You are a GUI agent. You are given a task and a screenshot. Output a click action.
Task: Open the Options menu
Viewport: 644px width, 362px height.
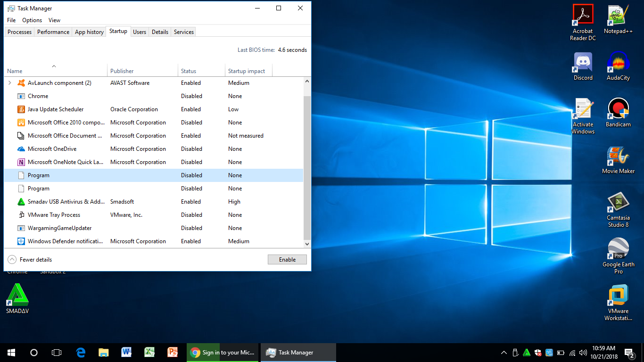(32, 20)
